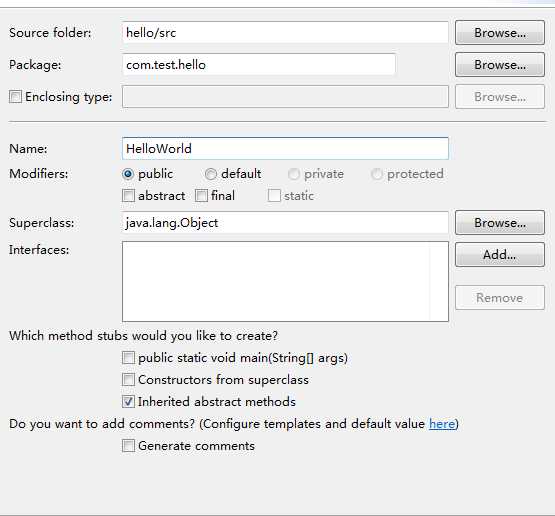Image resolution: width=555 pixels, height=516 pixels.
Task: Uncheck Inherited abstract methods checkbox
Action: tap(128, 402)
